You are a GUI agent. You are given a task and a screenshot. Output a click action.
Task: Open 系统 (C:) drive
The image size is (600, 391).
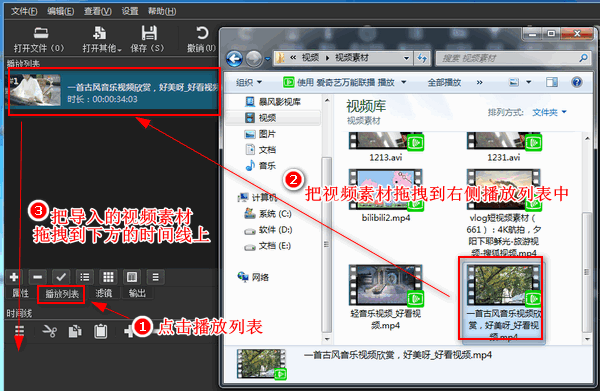click(268, 213)
